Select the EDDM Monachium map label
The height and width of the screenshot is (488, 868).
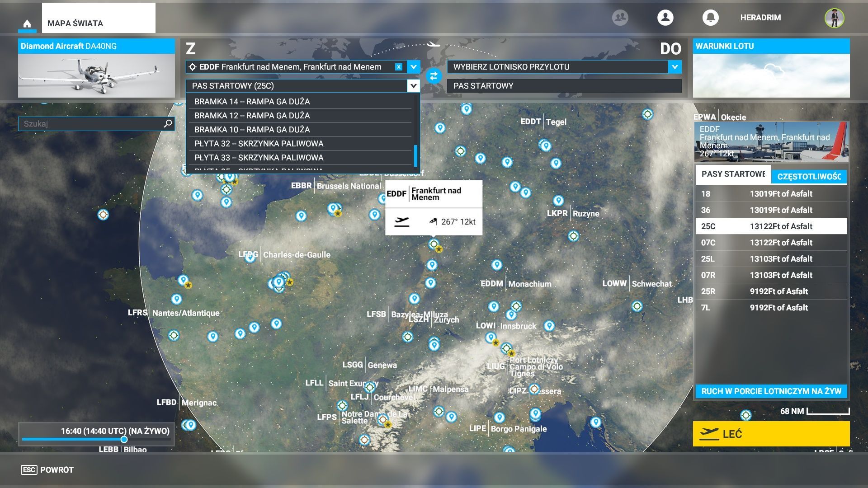pyautogui.click(x=516, y=284)
